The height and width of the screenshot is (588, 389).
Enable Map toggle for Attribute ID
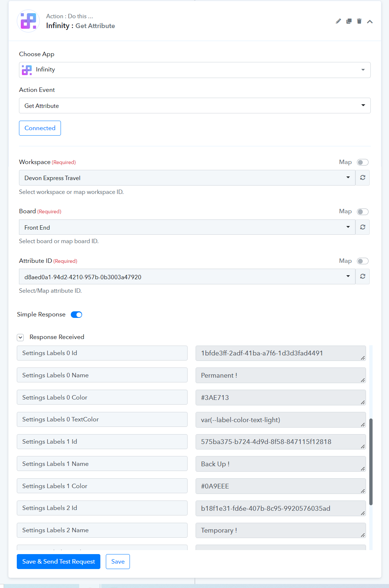pos(363,261)
